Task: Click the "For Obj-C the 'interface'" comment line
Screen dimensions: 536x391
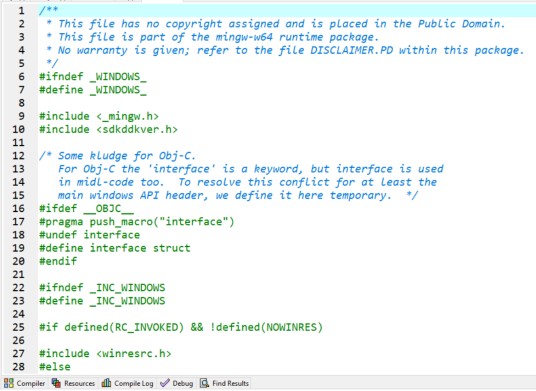Action: [251, 169]
